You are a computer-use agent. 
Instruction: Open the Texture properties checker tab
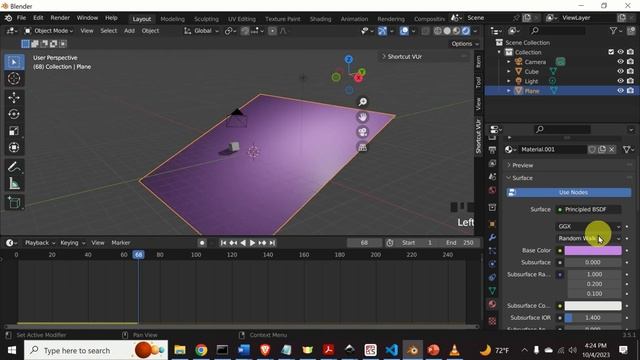tap(492, 321)
